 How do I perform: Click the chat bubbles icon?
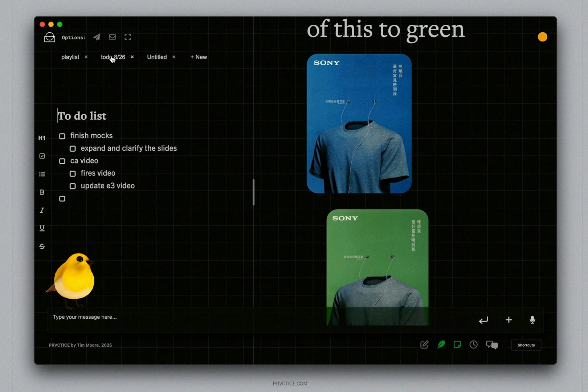[x=492, y=345]
